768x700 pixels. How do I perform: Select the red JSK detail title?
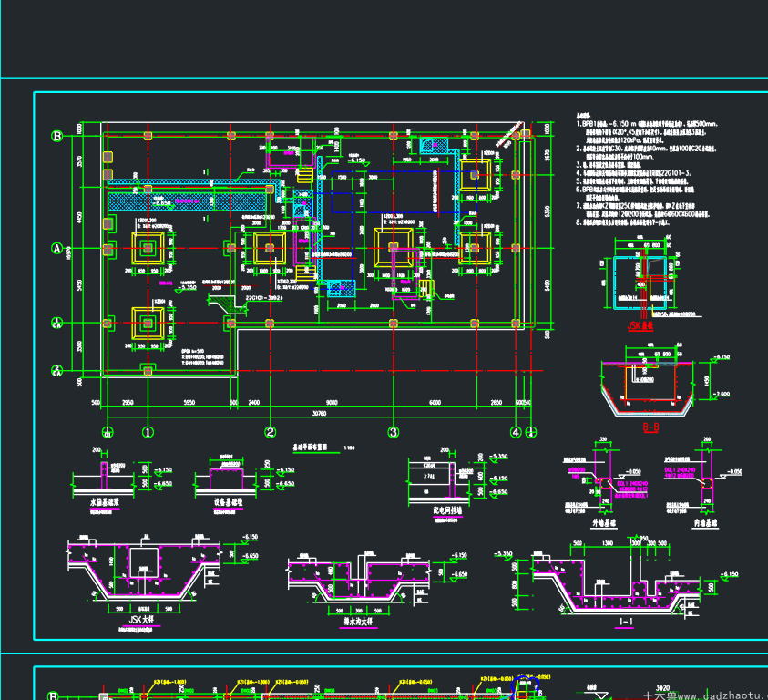[640, 326]
